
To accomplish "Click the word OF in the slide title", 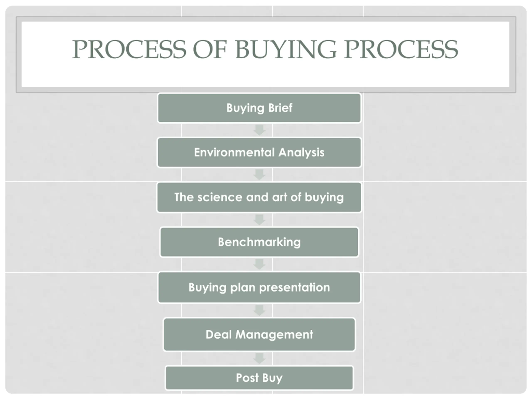I will point(210,49).
